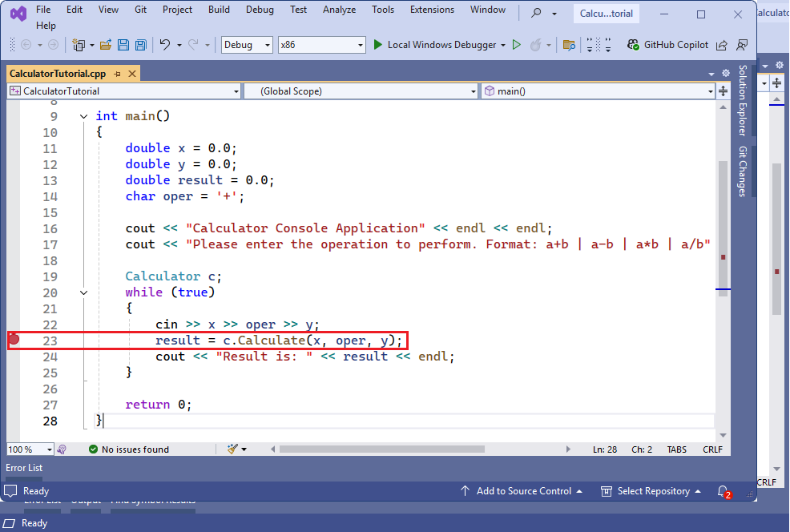Open the 100% zoom level control

tap(30, 449)
